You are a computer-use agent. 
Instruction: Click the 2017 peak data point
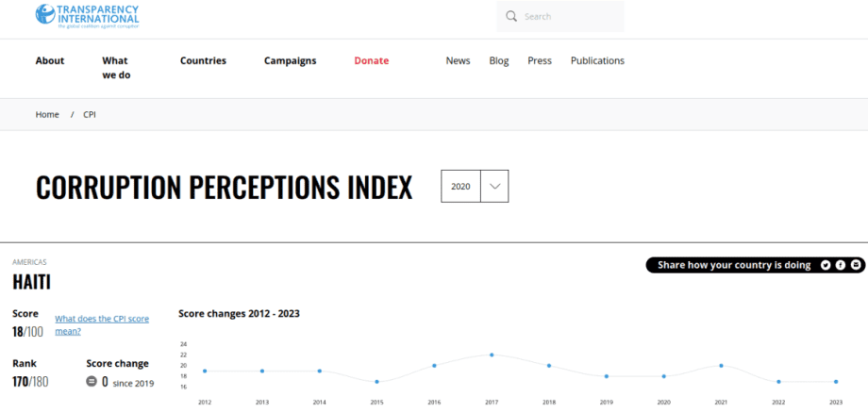pyautogui.click(x=492, y=355)
